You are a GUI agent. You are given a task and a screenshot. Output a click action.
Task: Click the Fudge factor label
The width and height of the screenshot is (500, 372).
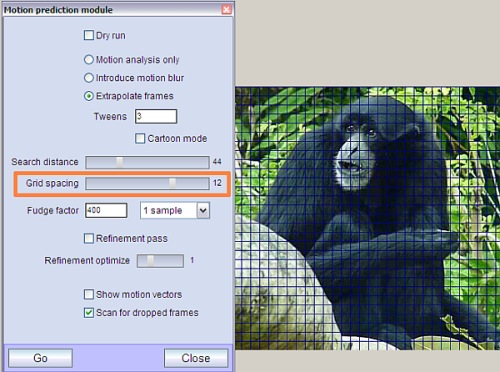tap(53, 211)
